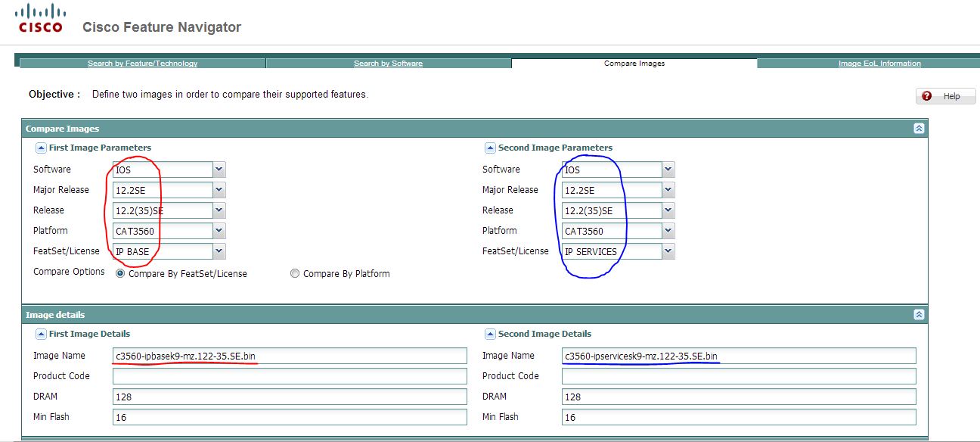Screen dimensions: 980x442
Task: Click second image Min Flash field
Action: coord(739,417)
